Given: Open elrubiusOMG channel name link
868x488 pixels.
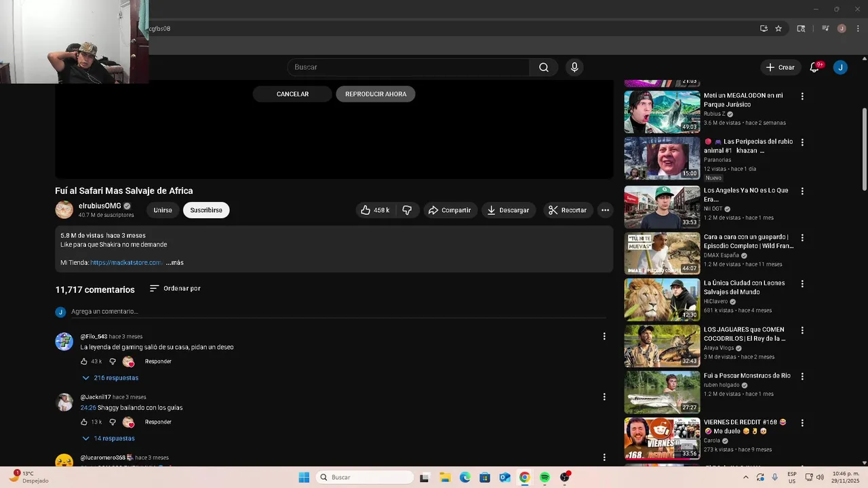Looking at the screenshot, I should 100,205.
